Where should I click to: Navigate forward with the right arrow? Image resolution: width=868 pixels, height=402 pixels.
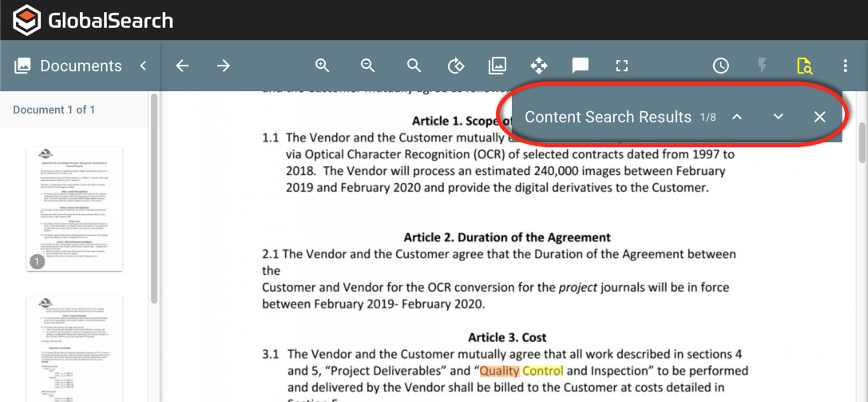[x=224, y=66]
